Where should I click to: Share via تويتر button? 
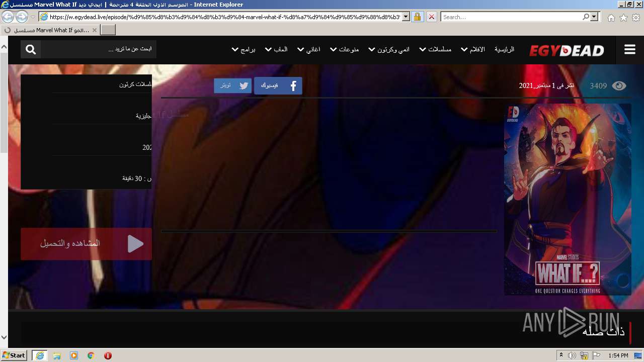(232, 85)
